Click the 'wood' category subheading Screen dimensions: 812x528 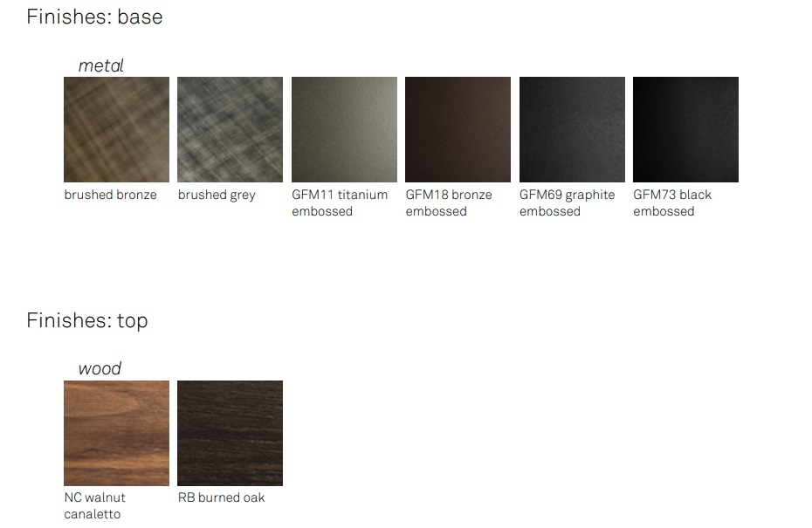click(x=100, y=368)
